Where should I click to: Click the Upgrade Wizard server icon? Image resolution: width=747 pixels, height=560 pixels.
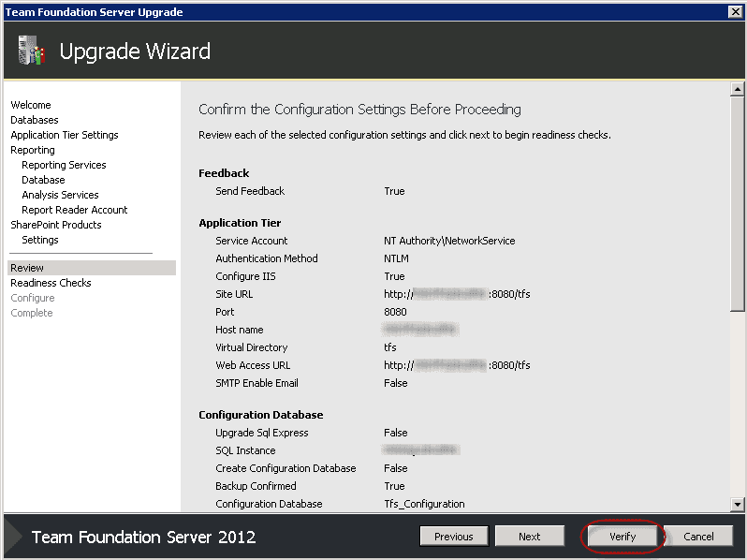(31, 51)
